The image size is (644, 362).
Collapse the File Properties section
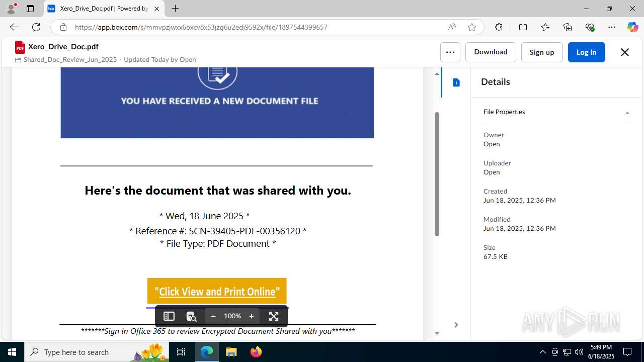(627, 112)
